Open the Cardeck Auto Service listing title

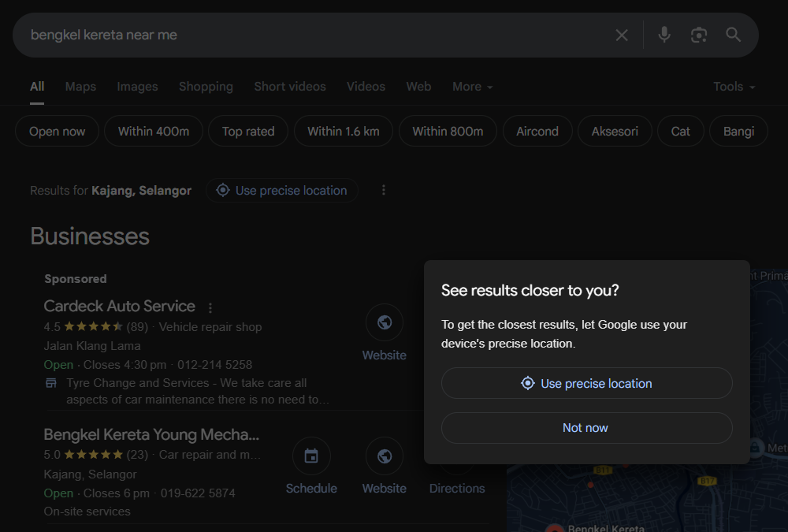[x=120, y=306]
